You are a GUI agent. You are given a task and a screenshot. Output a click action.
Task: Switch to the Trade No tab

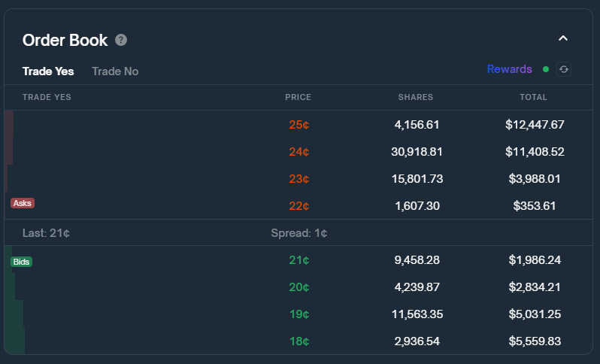coord(115,71)
